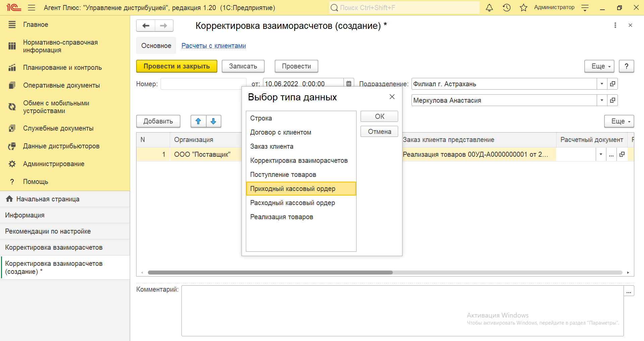The image size is (644, 341).
Task: Click the Записать button
Action: point(243,66)
